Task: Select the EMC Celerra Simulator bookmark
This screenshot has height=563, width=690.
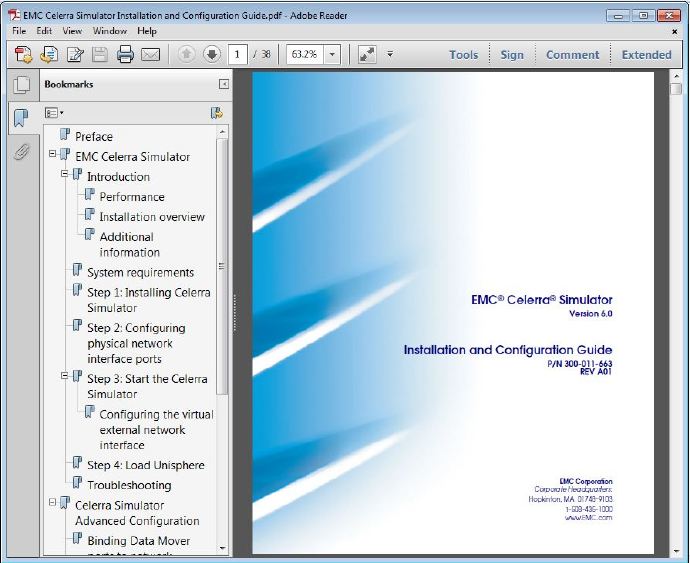Action: pos(132,157)
